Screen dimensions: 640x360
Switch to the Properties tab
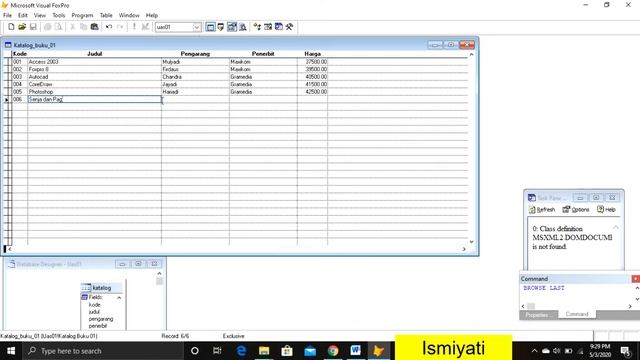537,315
